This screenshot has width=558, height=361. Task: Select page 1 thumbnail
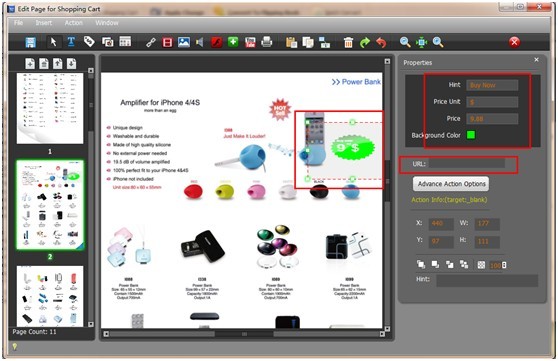[x=50, y=108]
